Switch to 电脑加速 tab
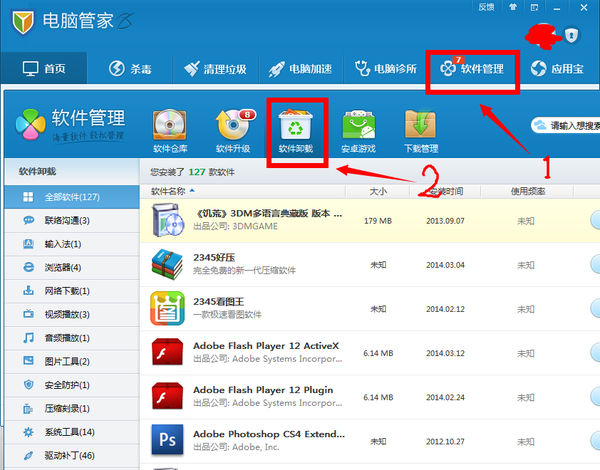 click(x=300, y=69)
